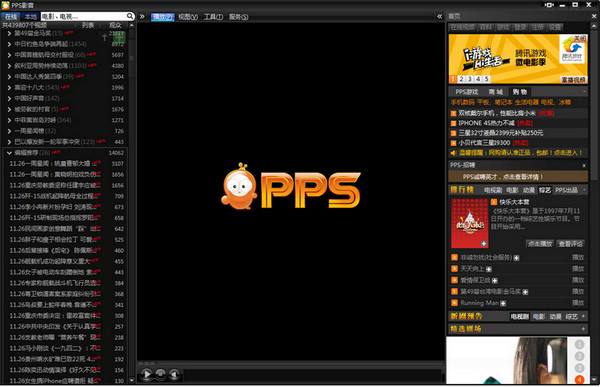This screenshot has height=387, width=600.
Task: Collapse the expanded group with count 14062
Action: [9, 153]
